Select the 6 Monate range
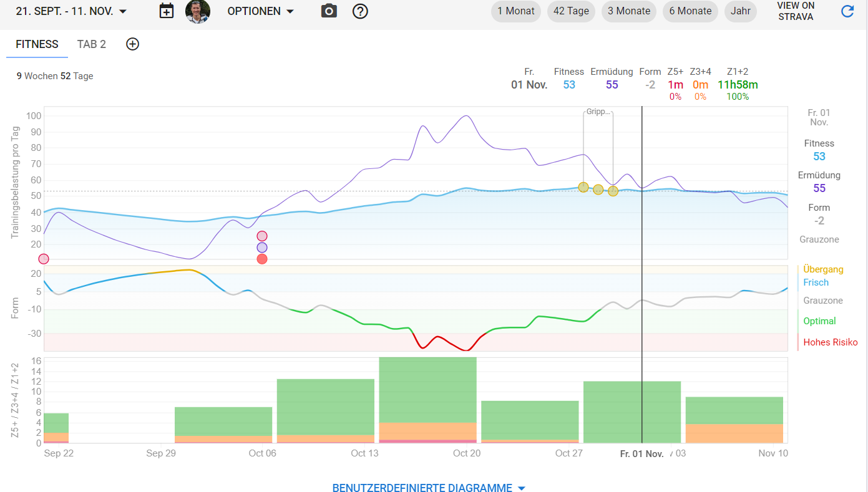 pyautogui.click(x=690, y=11)
